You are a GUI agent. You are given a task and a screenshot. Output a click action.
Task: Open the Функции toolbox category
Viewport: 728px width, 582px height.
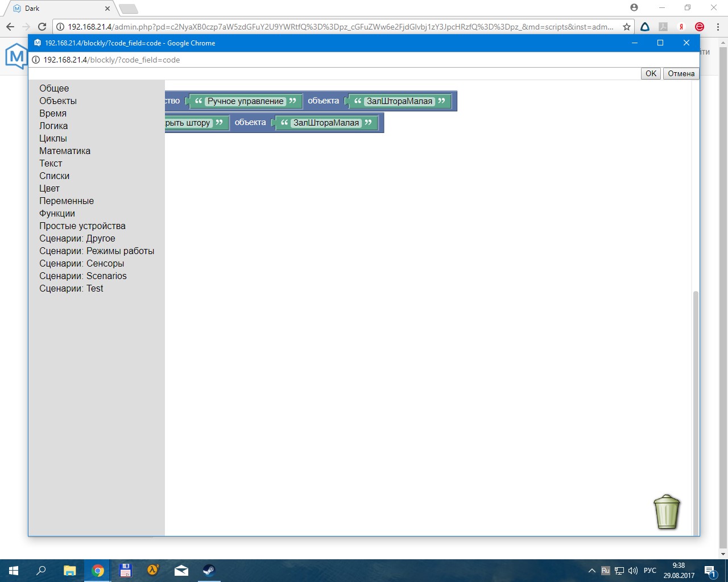click(x=57, y=213)
